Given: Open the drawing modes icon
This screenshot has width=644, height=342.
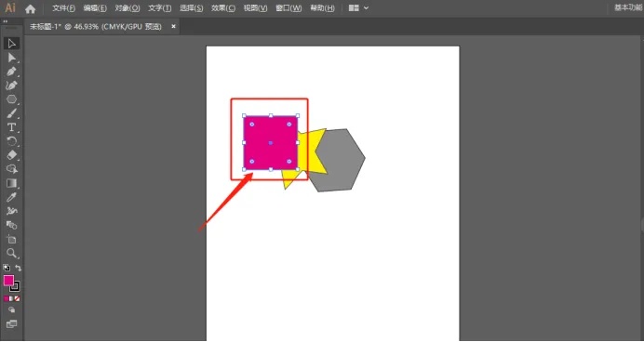Looking at the screenshot, I should tap(11, 309).
